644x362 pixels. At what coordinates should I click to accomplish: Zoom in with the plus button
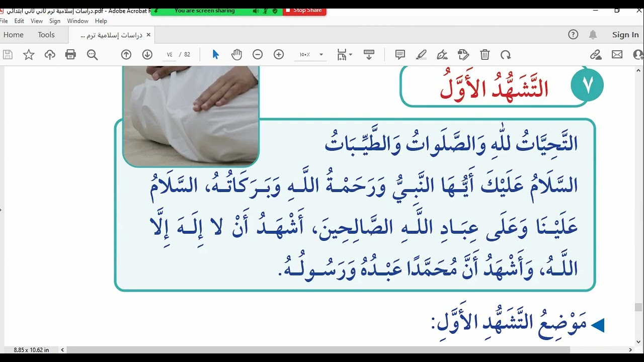pos(279,55)
